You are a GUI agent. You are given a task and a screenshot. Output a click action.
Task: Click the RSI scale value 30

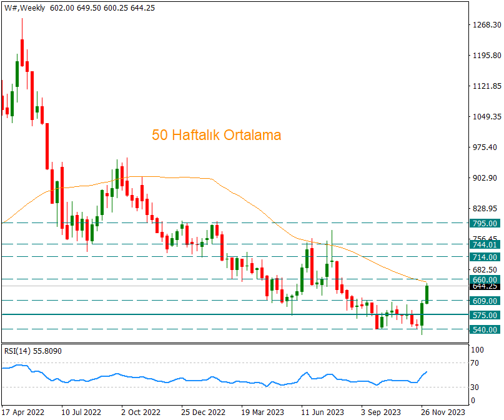(x=475, y=387)
